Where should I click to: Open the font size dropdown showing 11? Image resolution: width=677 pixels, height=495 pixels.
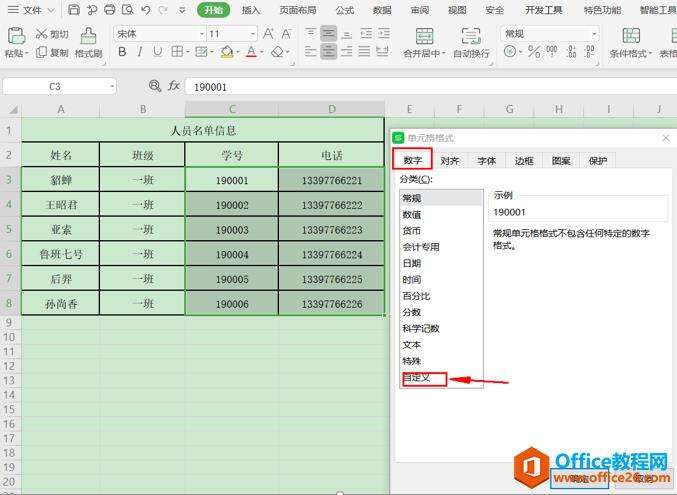pyautogui.click(x=232, y=33)
